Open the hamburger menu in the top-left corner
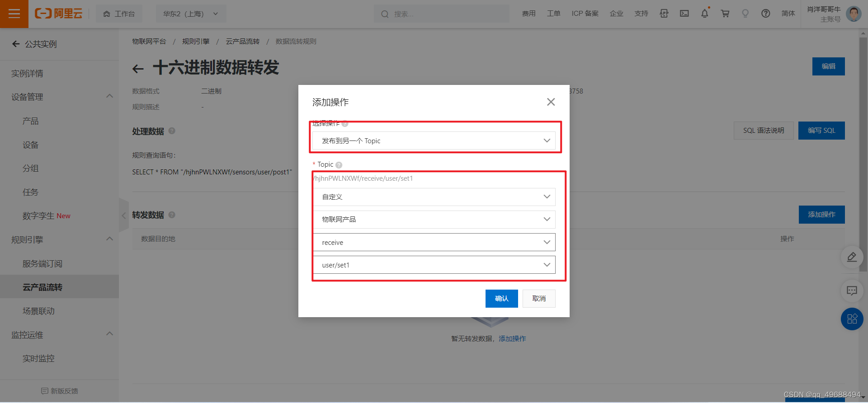868x403 pixels. [14, 14]
